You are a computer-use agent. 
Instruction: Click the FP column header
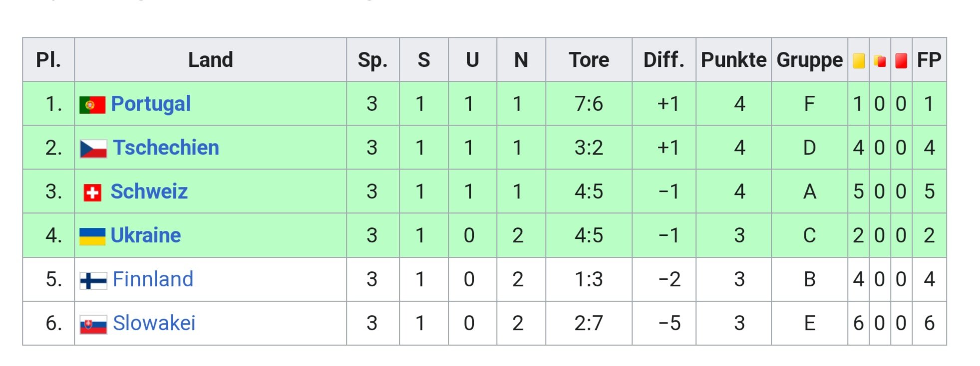[929, 60]
